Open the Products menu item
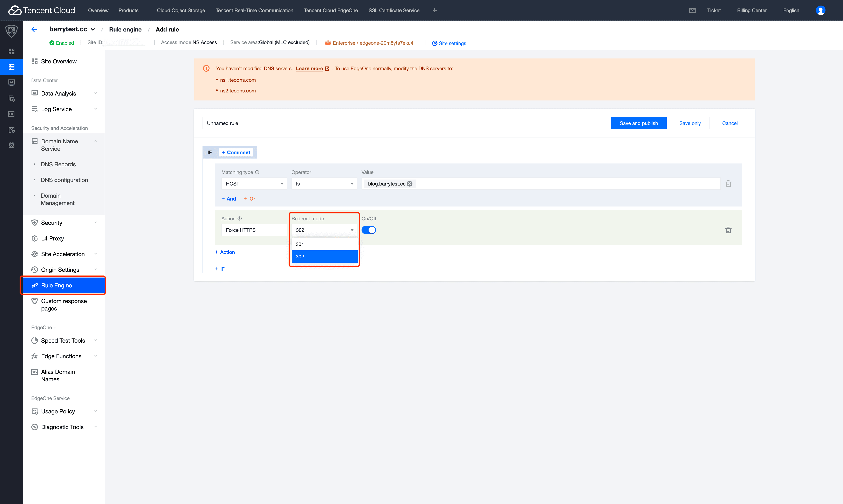The image size is (843, 504). [128, 10]
